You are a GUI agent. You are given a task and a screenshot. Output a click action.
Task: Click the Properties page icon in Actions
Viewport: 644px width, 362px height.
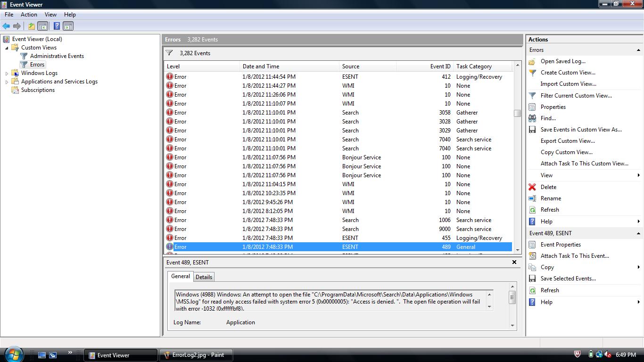pos(532,107)
